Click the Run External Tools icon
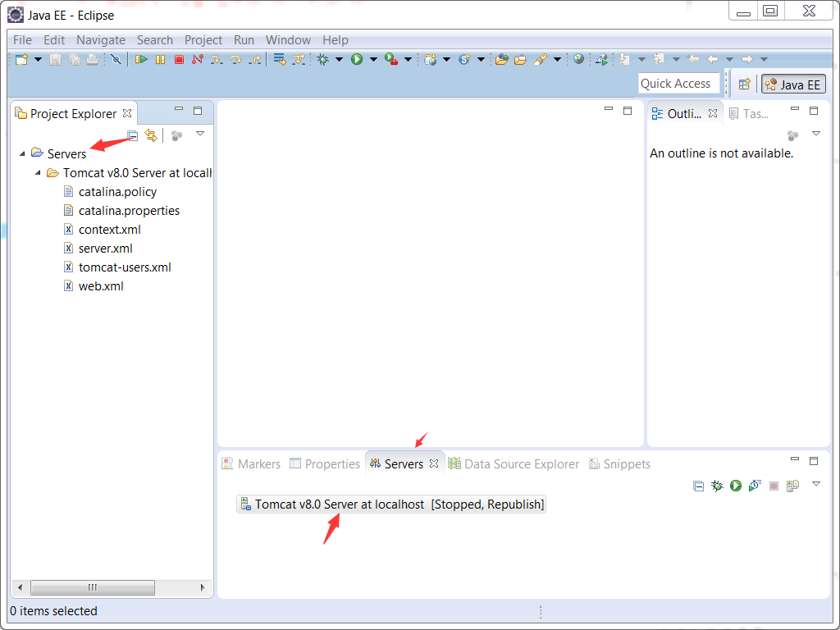 (391, 59)
